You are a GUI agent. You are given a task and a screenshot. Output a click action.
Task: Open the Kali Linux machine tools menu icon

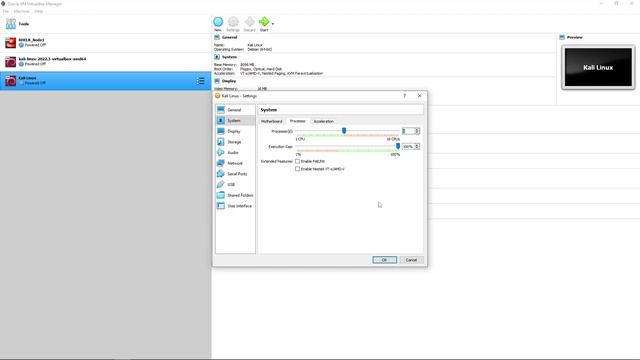click(200, 81)
